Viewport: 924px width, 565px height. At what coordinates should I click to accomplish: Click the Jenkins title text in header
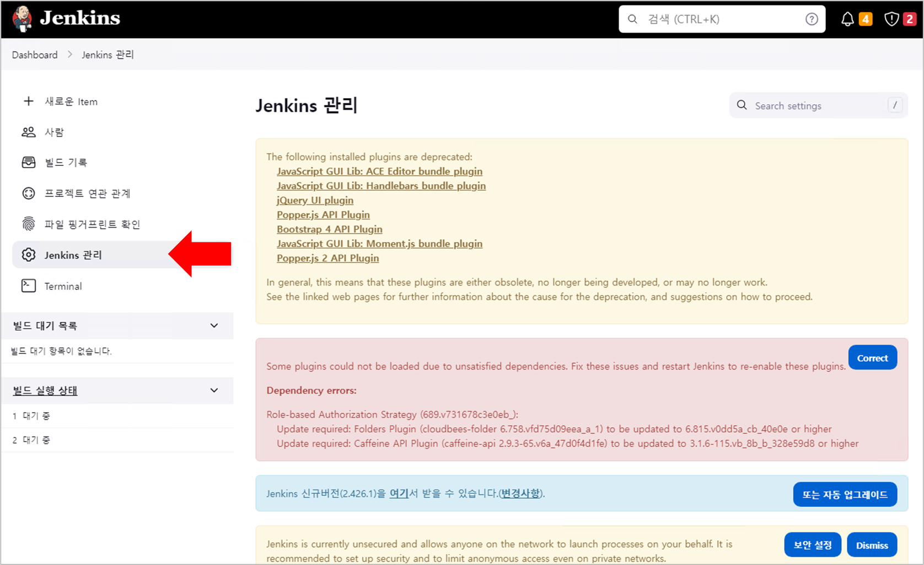click(80, 18)
